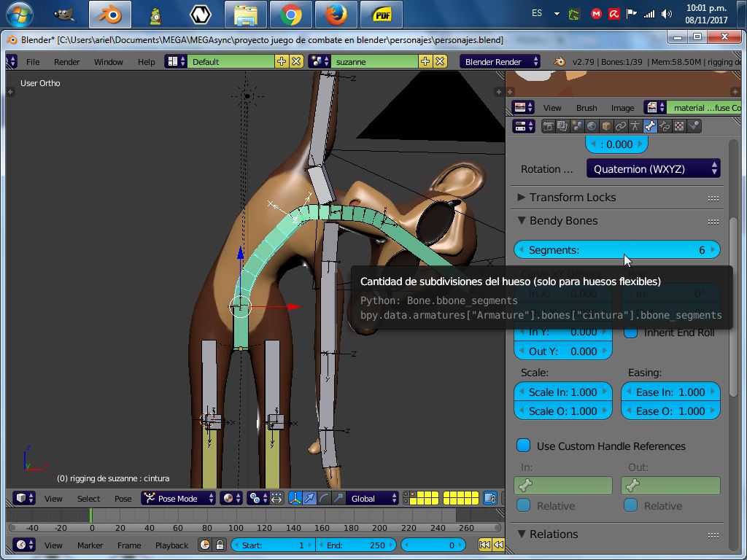Screen dimensions: 747x560
Task: Open the Pose Mode selector dropdown
Action: click(x=179, y=499)
